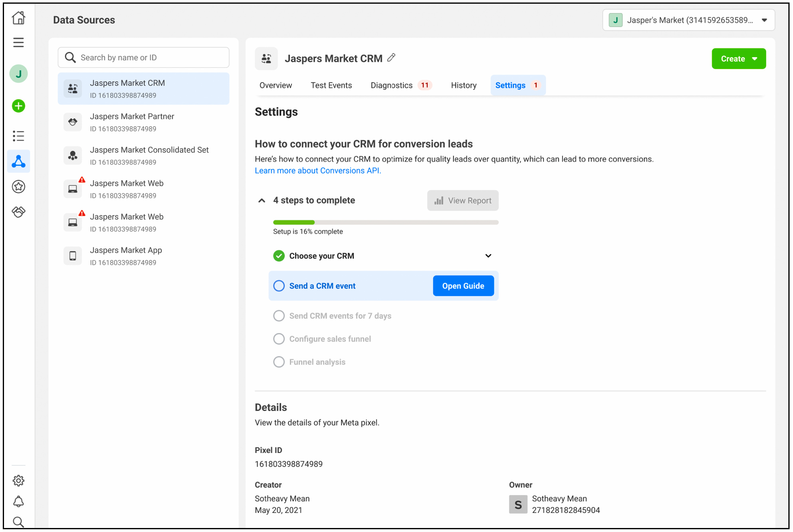Select Jaspers Market CRM in the list

point(144,89)
